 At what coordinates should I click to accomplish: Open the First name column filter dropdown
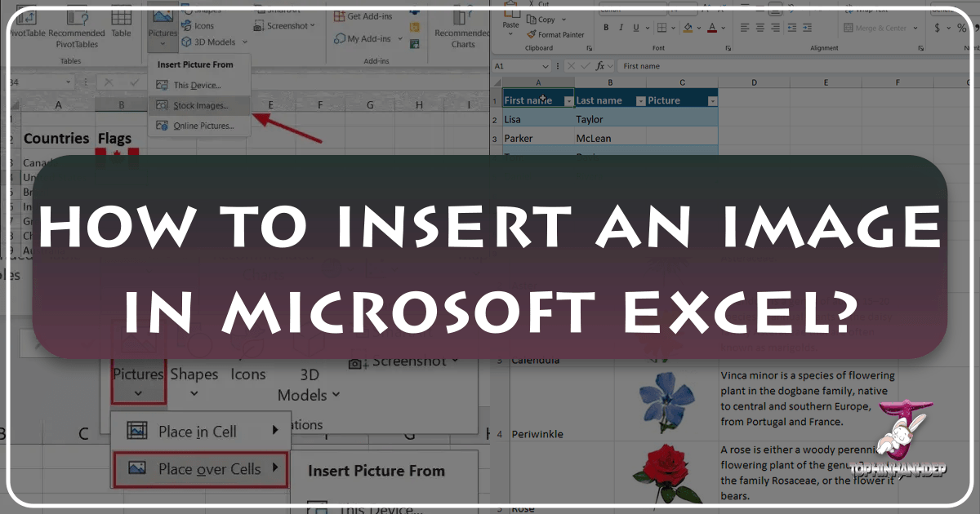click(568, 100)
